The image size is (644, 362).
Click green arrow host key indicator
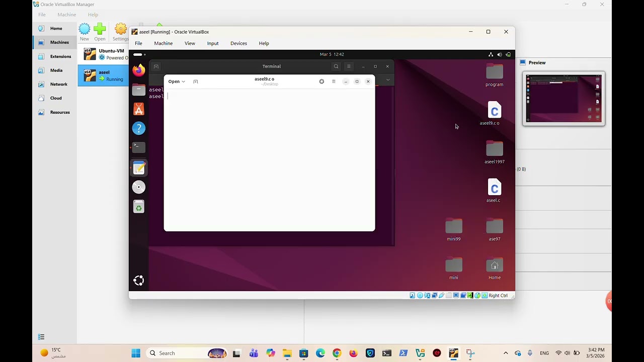(x=485, y=296)
